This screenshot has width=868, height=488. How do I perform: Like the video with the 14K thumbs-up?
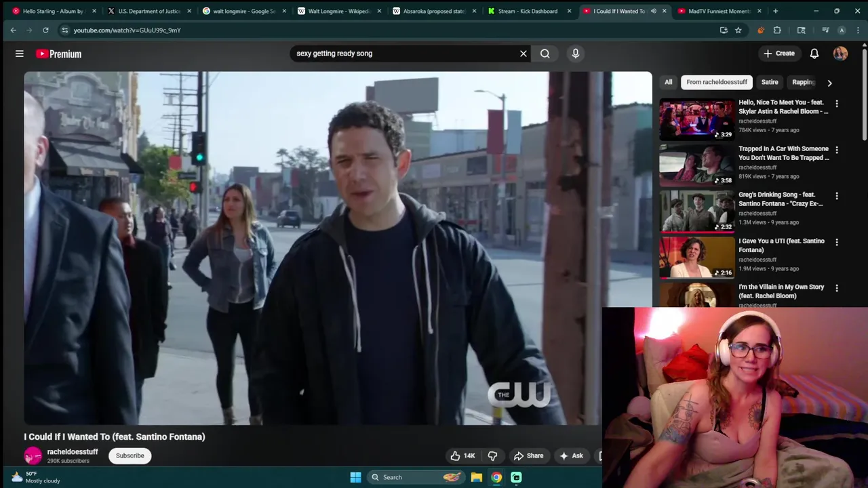[462, 455]
